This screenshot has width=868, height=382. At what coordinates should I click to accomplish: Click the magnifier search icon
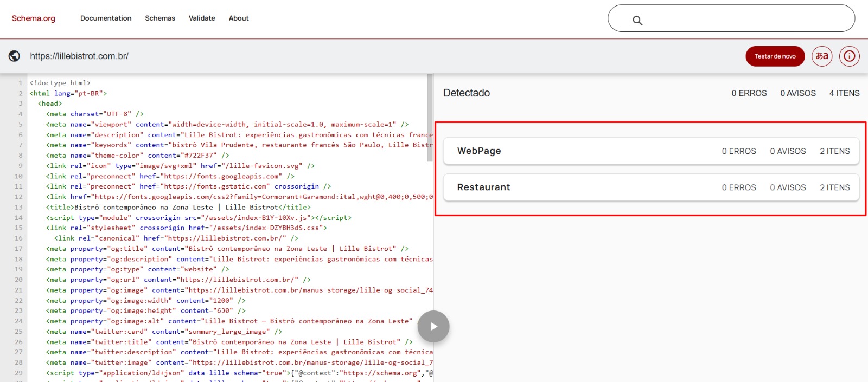pos(637,21)
